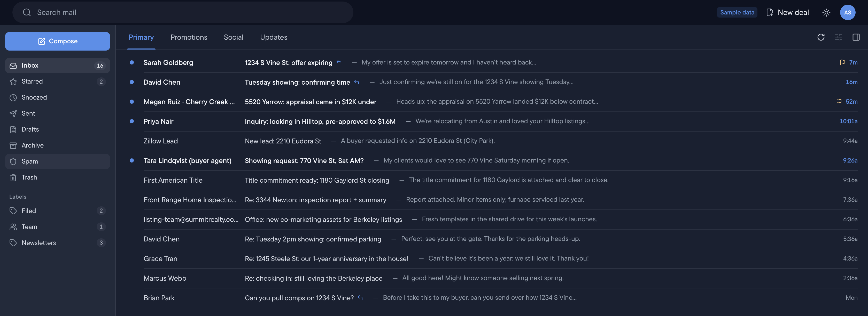Click flag icon on Sarah Goldberg email

point(842,62)
